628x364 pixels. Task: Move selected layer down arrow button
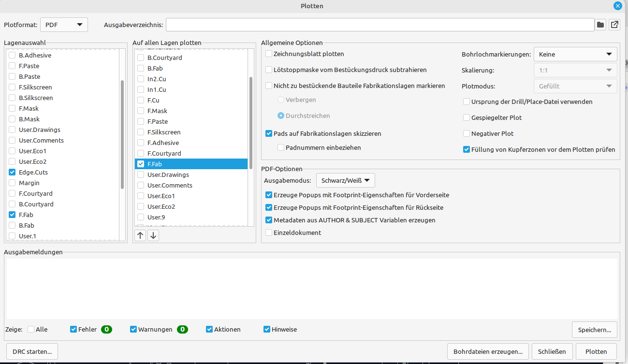(x=153, y=235)
